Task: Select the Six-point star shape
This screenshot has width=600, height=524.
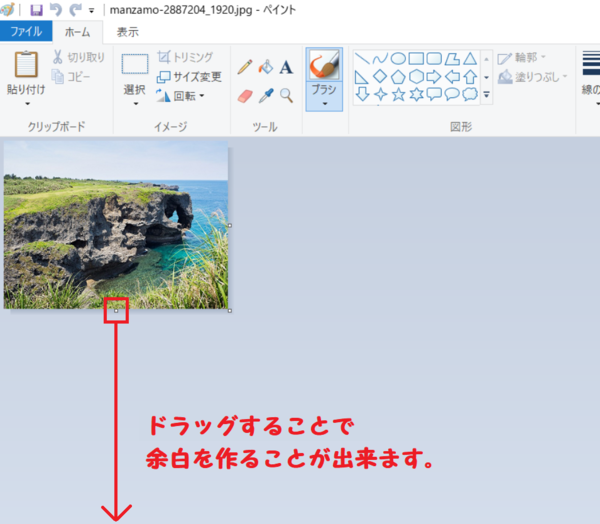Action: click(416, 94)
